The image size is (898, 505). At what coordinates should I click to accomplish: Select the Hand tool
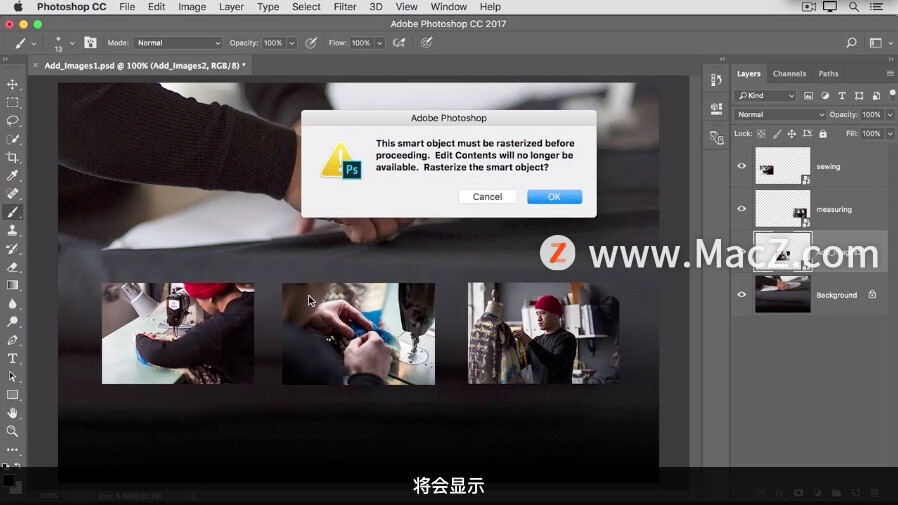point(12,413)
